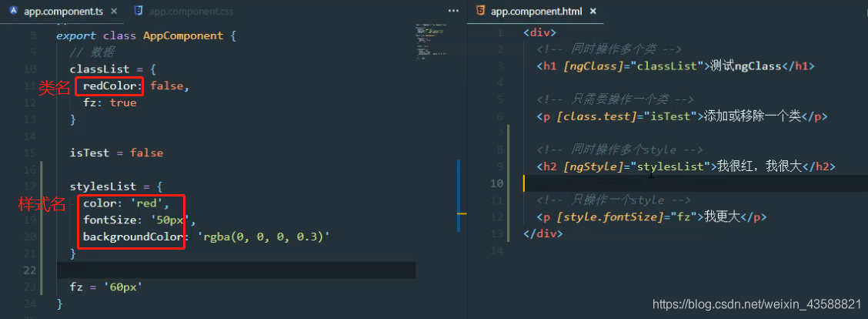This screenshot has height=319, width=868.
Task: Click the '// 数据' comment line
Action: [x=92, y=52]
